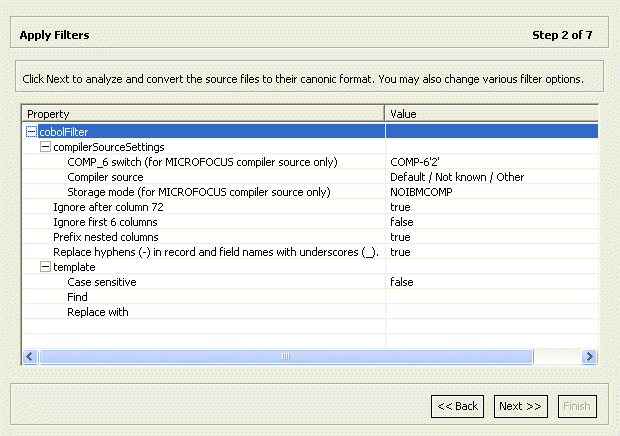The height and width of the screenshot is (436, 620).
Task: Select the Case sensitive property
Action: 101,282
